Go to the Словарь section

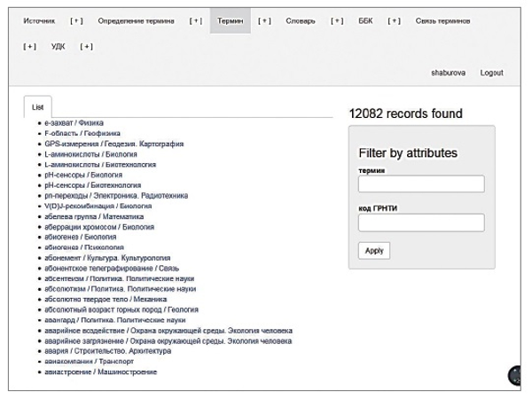(x=300, y=20)
